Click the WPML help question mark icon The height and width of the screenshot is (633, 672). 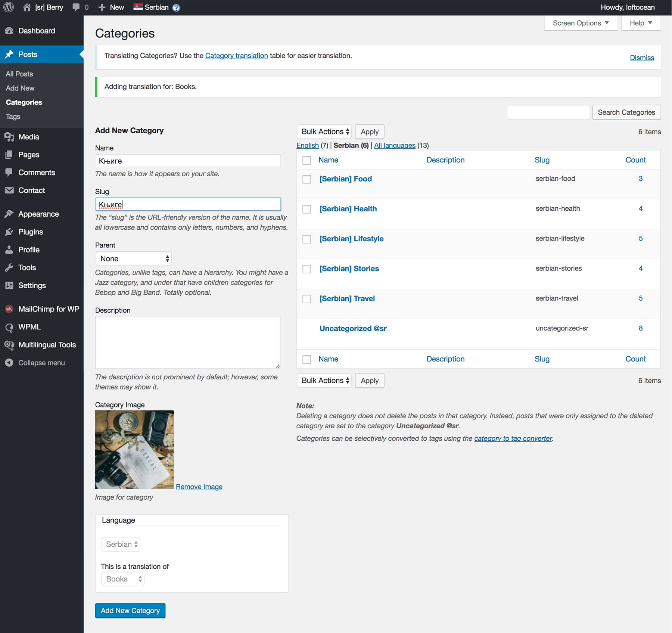(176, 7)
